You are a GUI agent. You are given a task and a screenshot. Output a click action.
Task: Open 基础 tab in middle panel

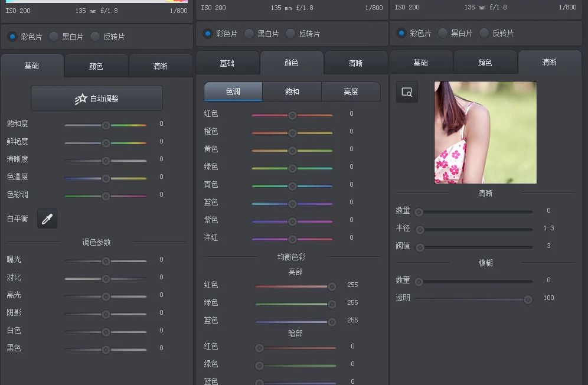[x=227, y=63]
